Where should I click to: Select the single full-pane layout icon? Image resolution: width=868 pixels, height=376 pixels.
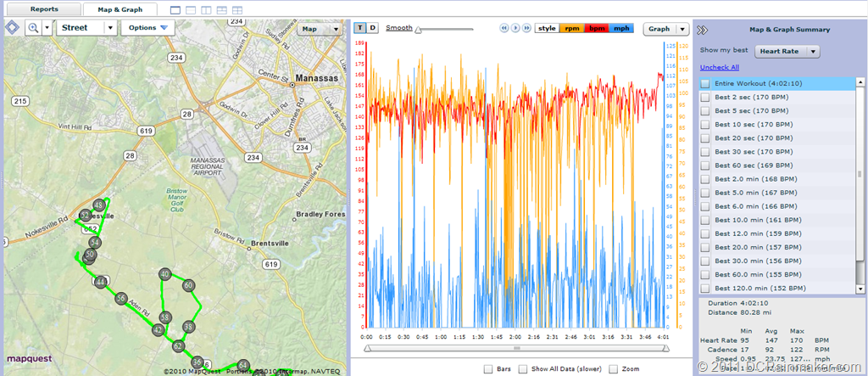[175, 10]
